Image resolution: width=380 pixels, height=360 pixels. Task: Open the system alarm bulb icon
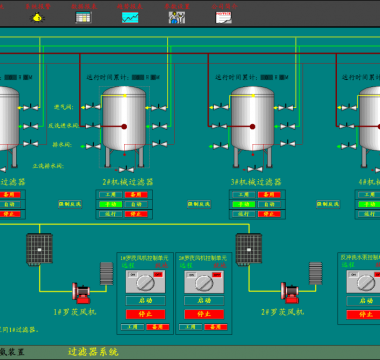click(37, 17)
